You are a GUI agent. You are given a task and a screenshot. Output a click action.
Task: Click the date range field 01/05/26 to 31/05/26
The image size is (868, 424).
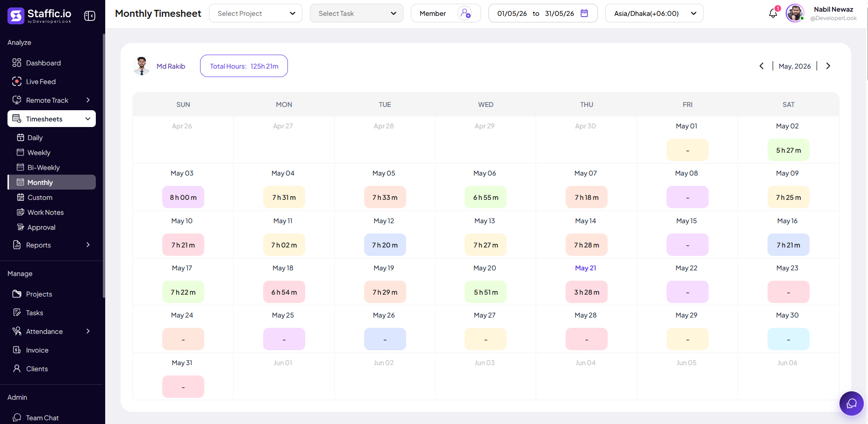pos(543,13)
